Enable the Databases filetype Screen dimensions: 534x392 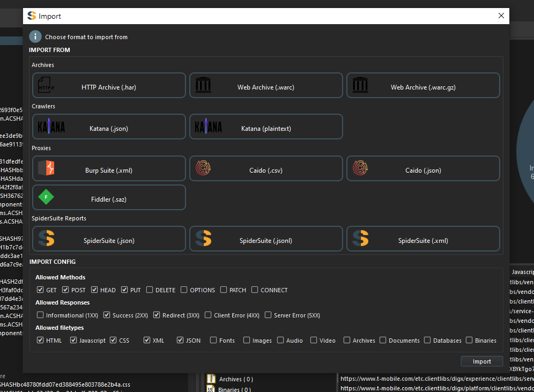click(x=427, y=340)
